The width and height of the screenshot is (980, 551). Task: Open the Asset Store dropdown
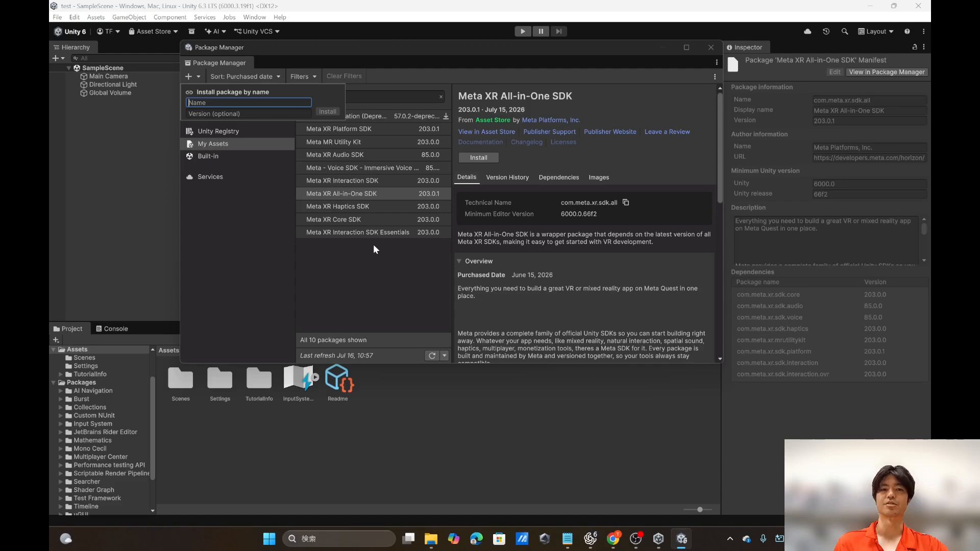153,32
